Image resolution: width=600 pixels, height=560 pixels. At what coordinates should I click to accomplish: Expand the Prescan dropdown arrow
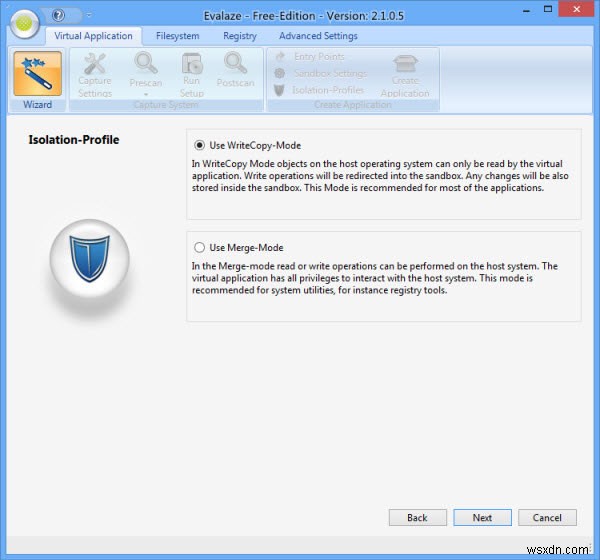[146, 94]
